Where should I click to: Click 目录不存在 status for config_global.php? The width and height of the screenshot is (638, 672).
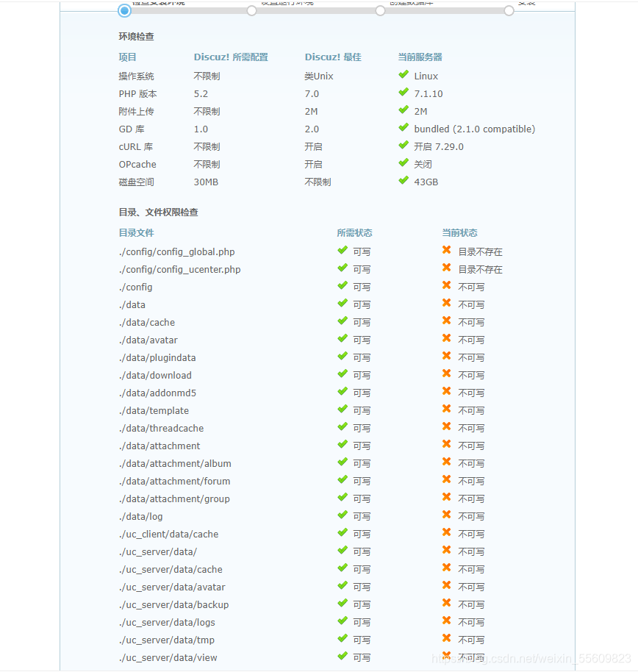click(x=480, y=252)
